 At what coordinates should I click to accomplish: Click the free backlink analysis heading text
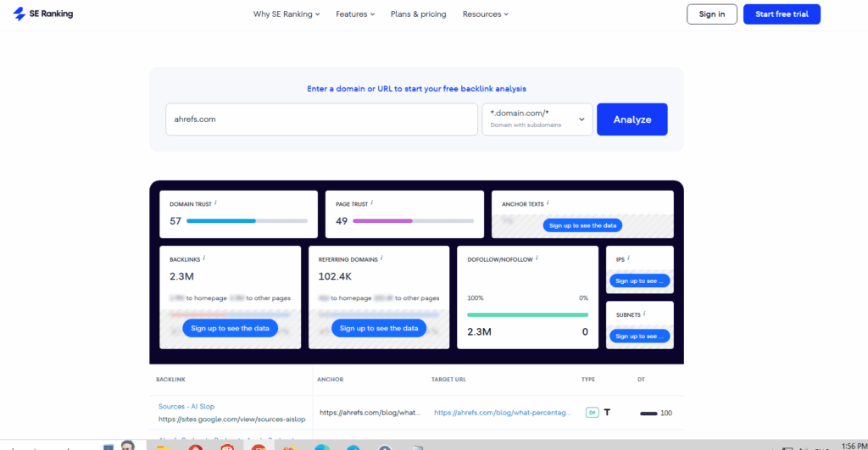(x=416, y=89)
